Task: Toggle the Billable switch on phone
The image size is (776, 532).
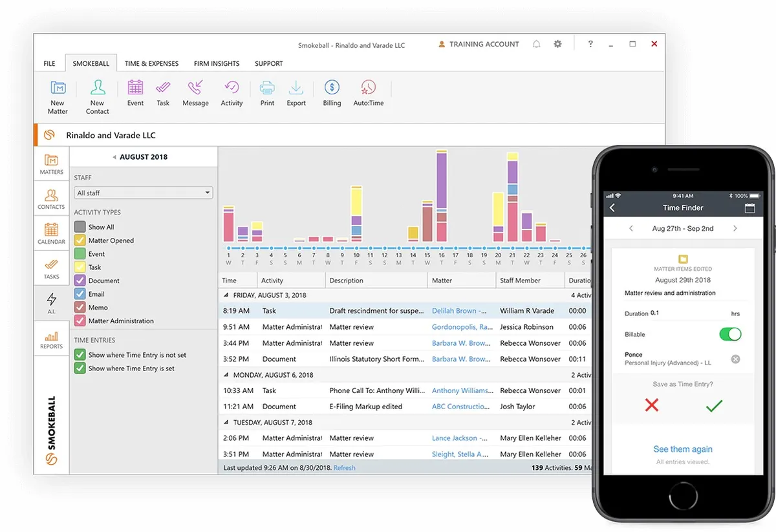Action: point(730,334)
